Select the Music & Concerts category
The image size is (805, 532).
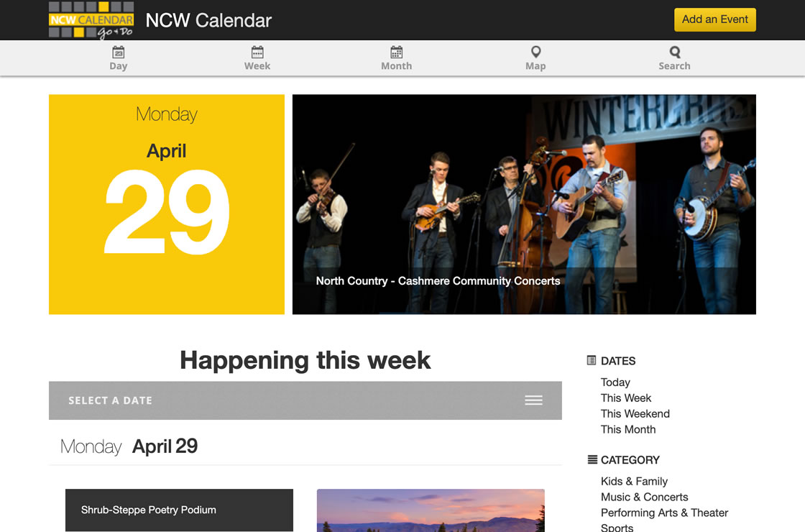tap(644, 497)
